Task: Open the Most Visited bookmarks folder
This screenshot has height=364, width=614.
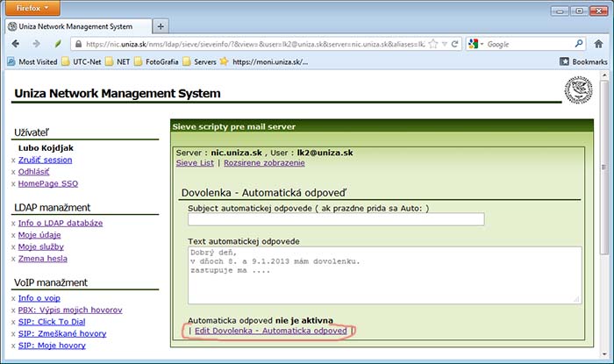Action: (x=32, y=62)
